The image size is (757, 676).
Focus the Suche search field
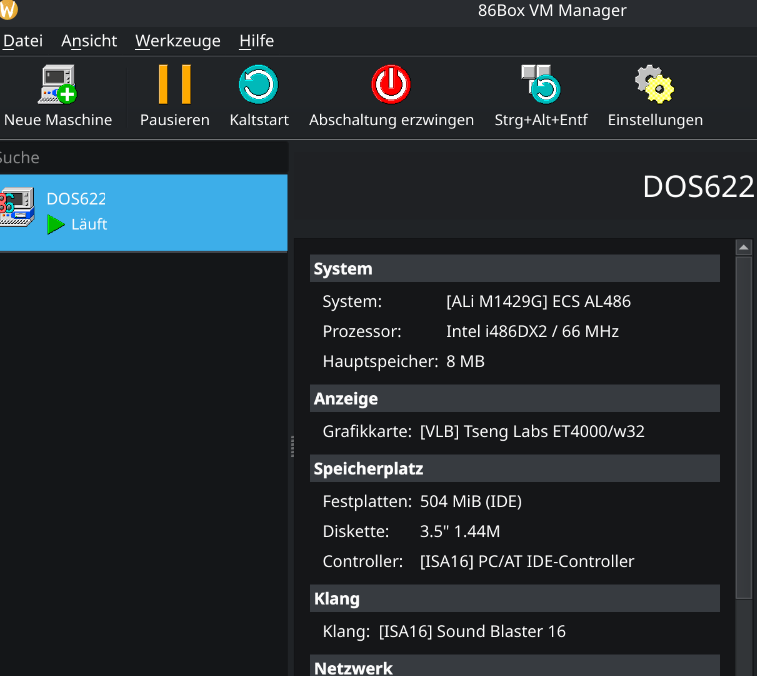[144, 157]
